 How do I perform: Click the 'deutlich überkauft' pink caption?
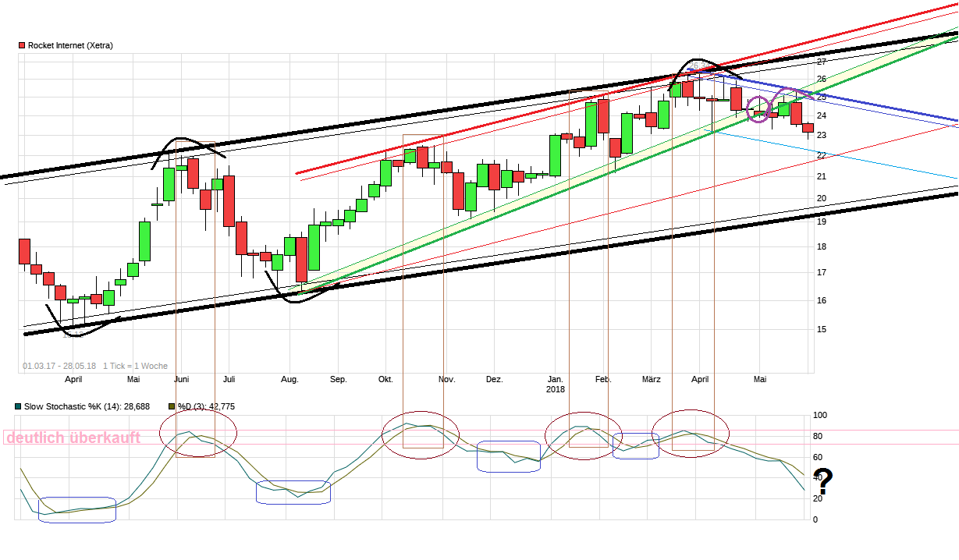[x=73, y=438]
